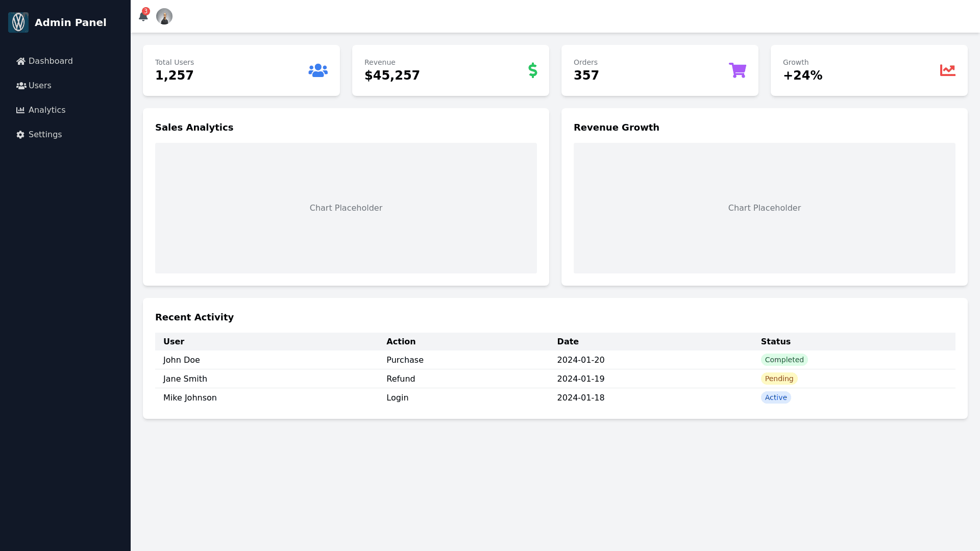
Task: Click the Pending status badge
Action: coord(779,379)
